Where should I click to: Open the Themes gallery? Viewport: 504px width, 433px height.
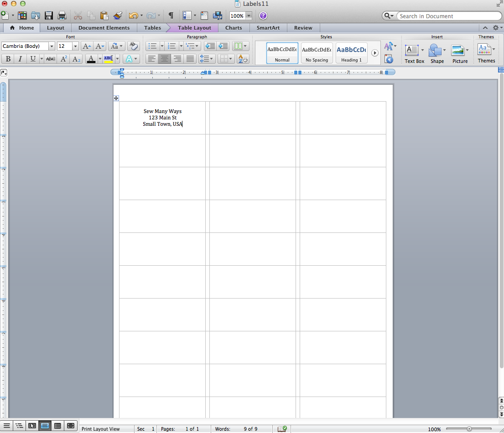(486, 53)
